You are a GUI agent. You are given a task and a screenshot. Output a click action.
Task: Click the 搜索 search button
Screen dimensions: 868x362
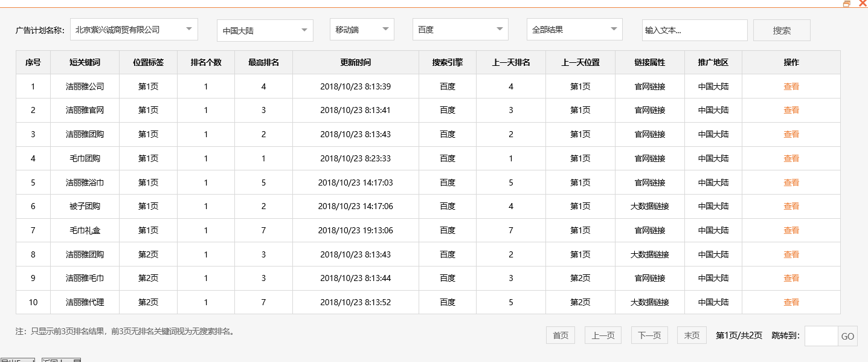781,30
